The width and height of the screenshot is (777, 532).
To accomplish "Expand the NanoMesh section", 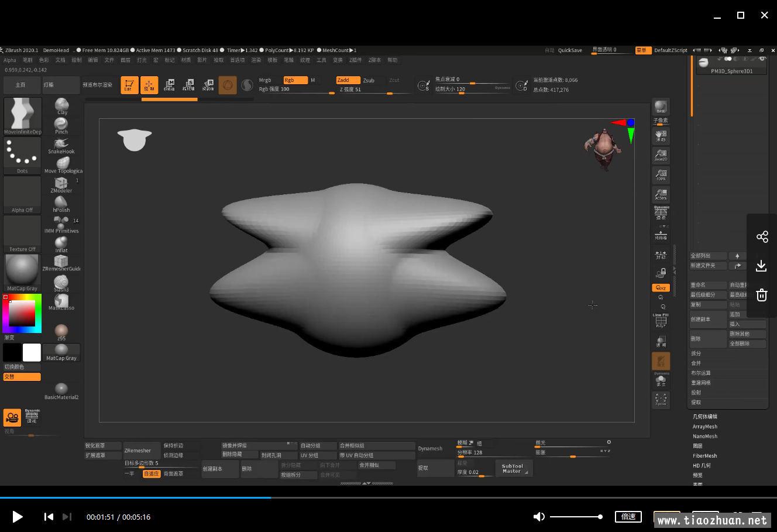I will click(705, 436).
